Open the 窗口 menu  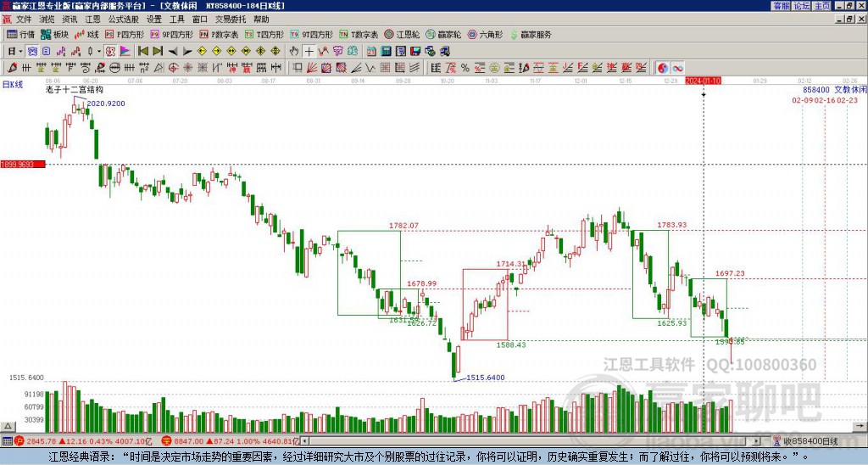200,20
